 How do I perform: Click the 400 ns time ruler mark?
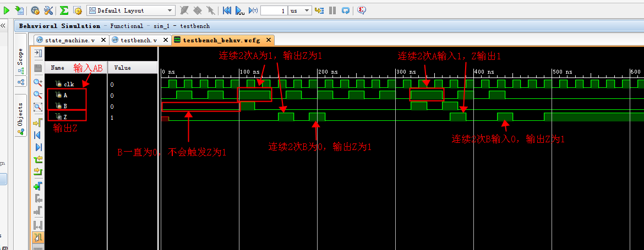(x=484, y=72)
